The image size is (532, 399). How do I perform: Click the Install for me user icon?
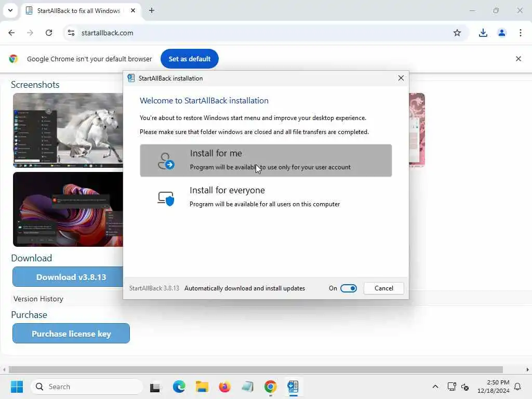(x=166, y=161)
